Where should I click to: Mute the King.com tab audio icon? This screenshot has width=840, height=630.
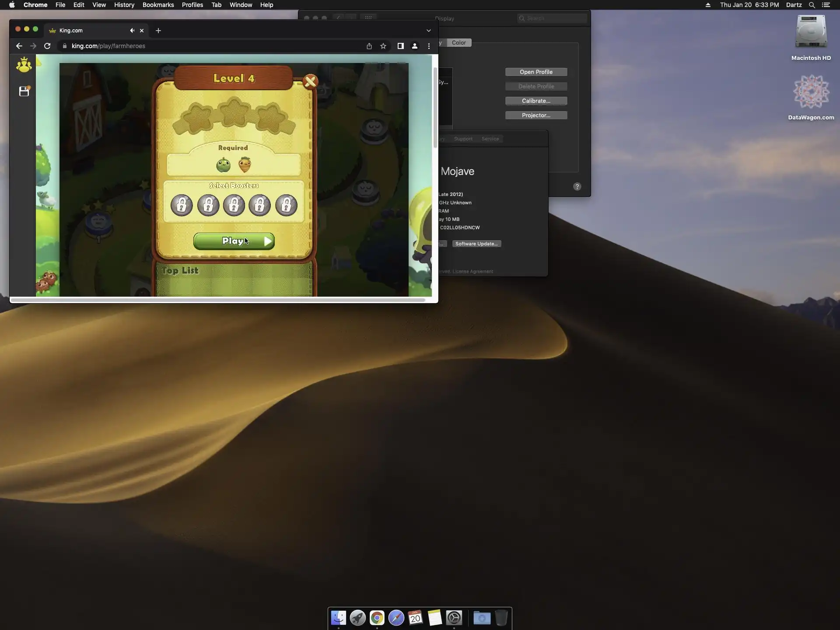pyautogui.click(x=132, y=31)
